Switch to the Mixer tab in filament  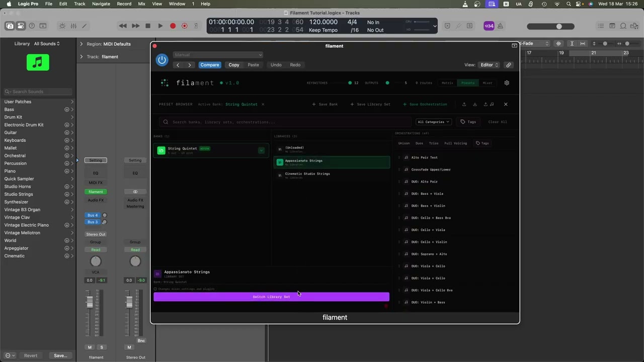488,83
